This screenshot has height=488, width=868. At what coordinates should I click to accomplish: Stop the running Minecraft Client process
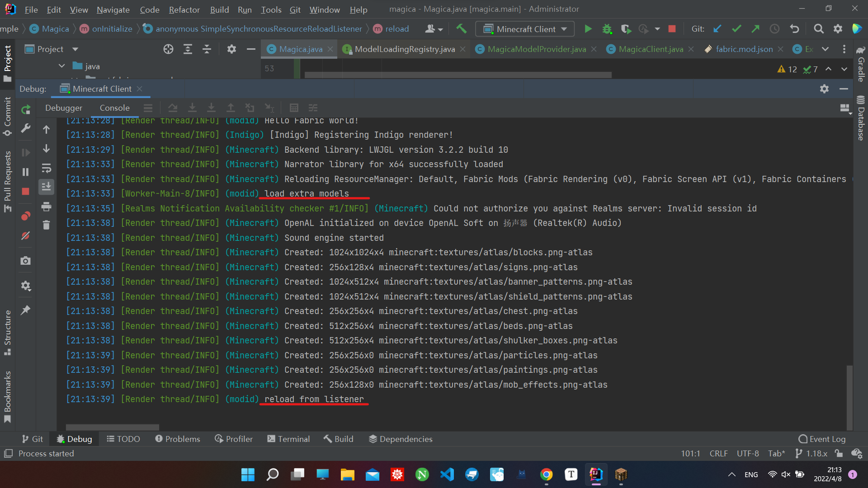tap(672, 28)
